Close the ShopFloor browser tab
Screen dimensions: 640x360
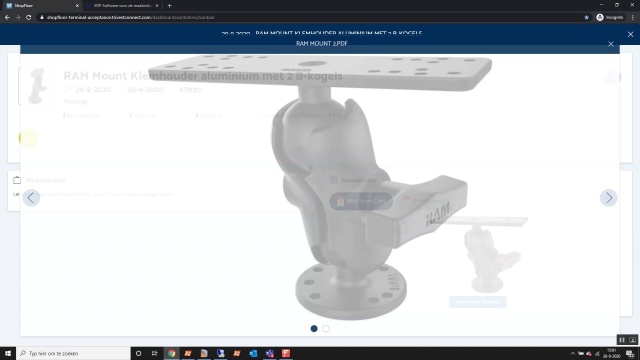point(77,6)
